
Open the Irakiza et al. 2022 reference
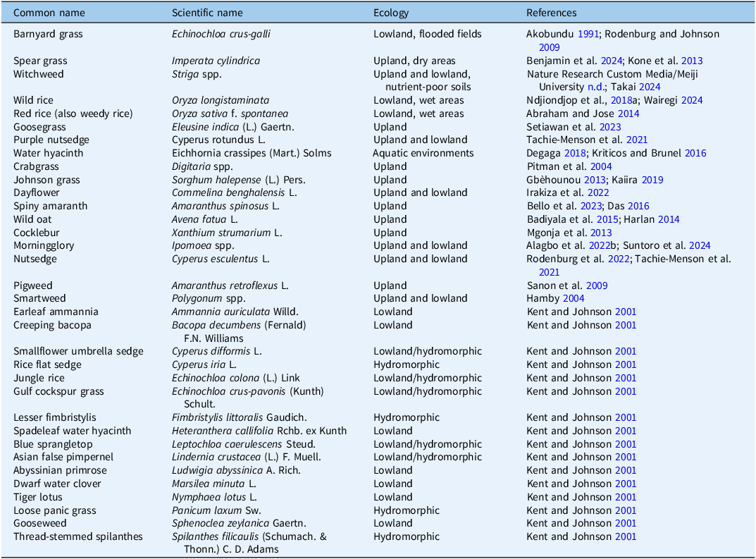coord(598,192)
